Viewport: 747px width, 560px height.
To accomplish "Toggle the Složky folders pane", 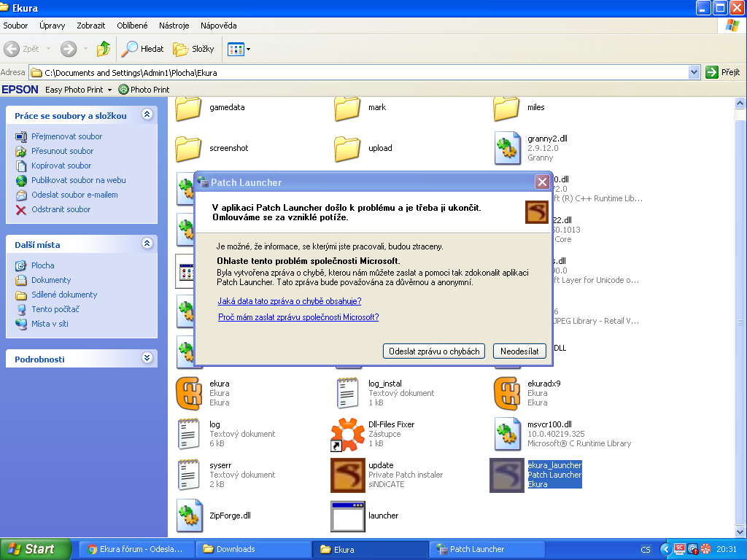I will [194, 49].
